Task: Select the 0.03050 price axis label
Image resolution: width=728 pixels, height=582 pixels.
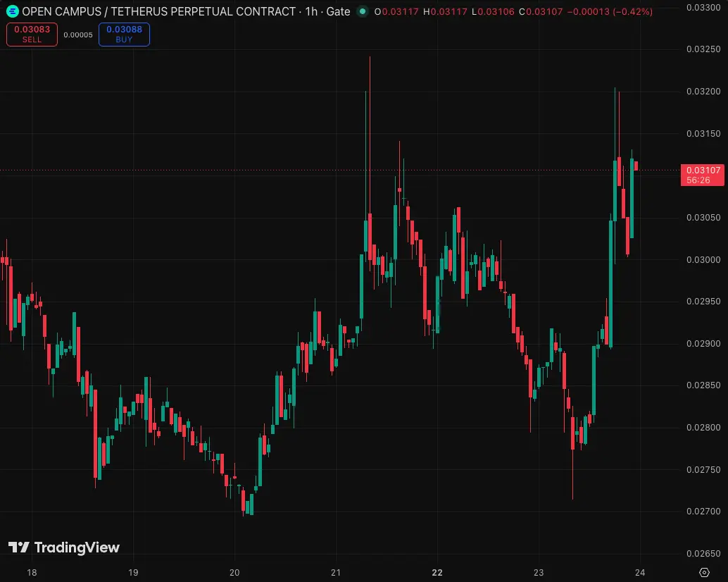Action: [x=703, y=218]
